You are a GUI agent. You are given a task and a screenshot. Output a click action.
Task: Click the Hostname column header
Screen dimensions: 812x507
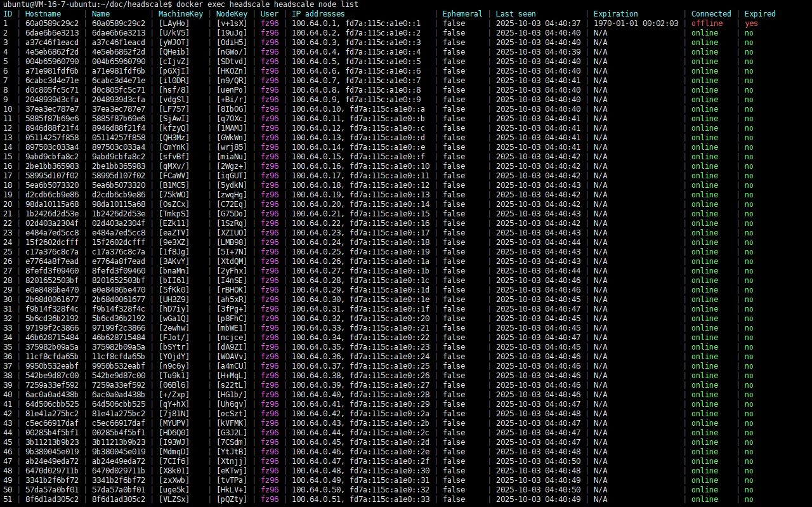(x=43, y=13)
